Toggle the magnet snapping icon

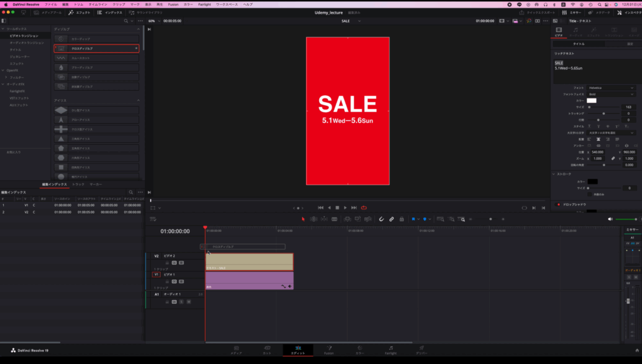[x=381, y=219]
